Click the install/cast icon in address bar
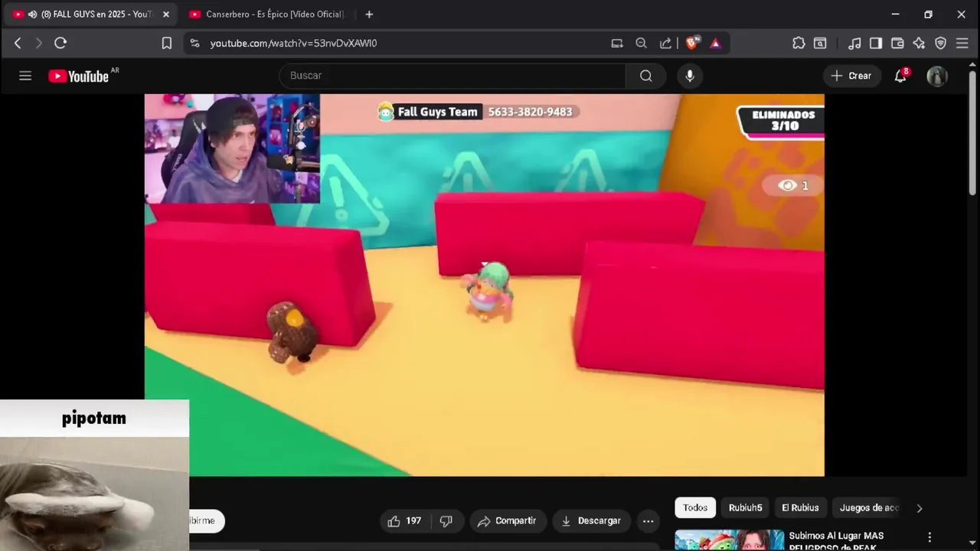 (617, 43)
